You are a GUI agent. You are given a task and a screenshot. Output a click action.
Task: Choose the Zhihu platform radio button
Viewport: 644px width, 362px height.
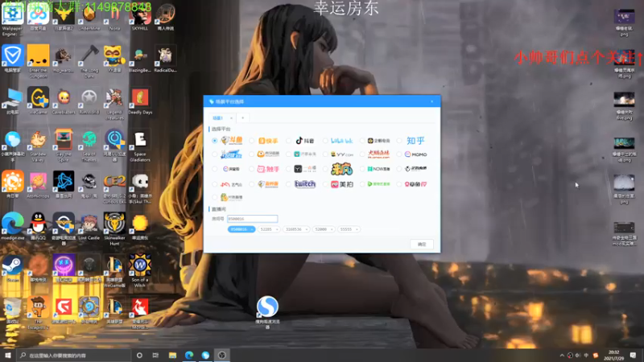[399, 141]
